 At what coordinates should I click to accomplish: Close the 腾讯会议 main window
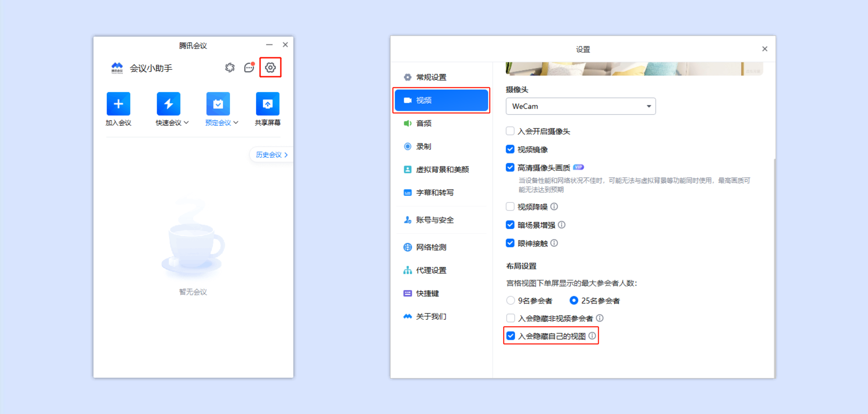(x=285, y=45)
